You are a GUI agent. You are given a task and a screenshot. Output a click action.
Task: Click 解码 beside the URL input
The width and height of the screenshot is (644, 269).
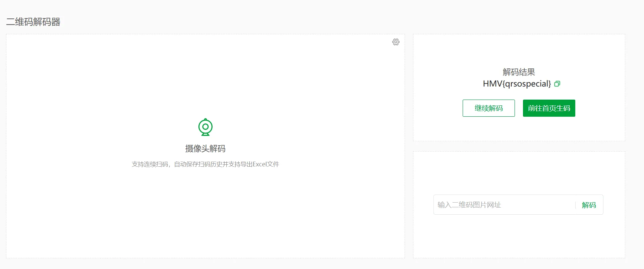coord(589,205)
